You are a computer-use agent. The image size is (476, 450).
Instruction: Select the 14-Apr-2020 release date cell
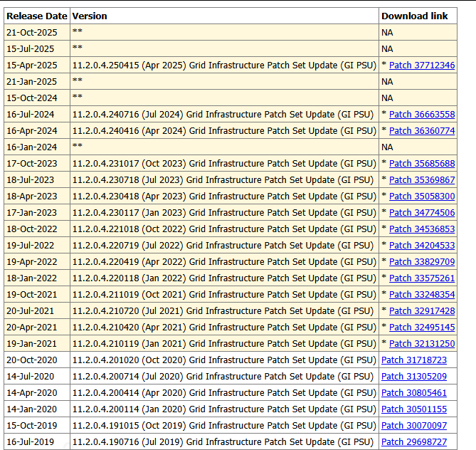pyautogui.click(x=37, y=394)
